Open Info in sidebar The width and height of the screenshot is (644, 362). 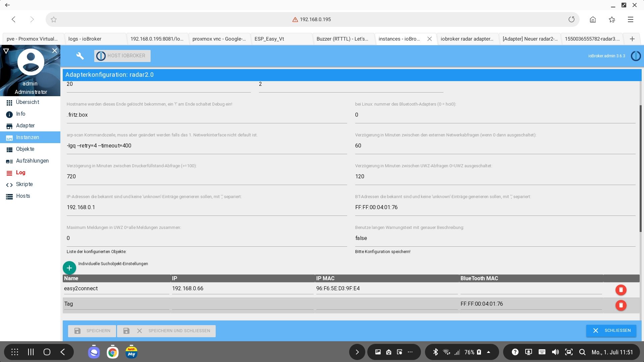point(30,114)
